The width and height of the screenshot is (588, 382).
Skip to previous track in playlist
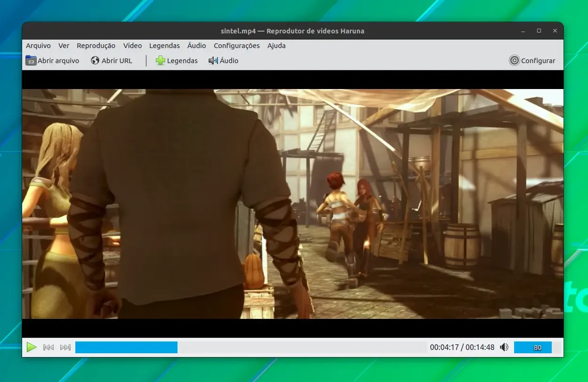pos(48,348)
